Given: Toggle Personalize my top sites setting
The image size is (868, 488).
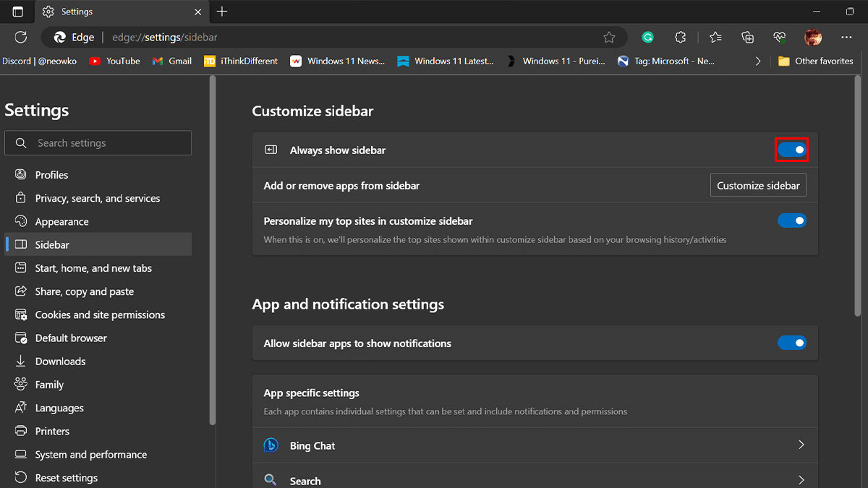Looking at the screenshot, I should pos(791,221).
